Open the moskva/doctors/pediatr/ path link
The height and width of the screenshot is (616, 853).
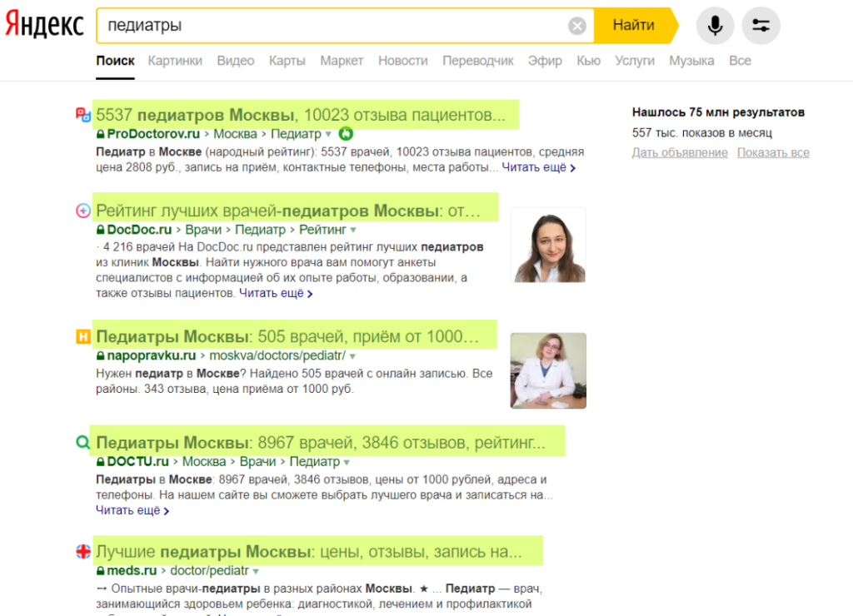(x=277, y=355)
